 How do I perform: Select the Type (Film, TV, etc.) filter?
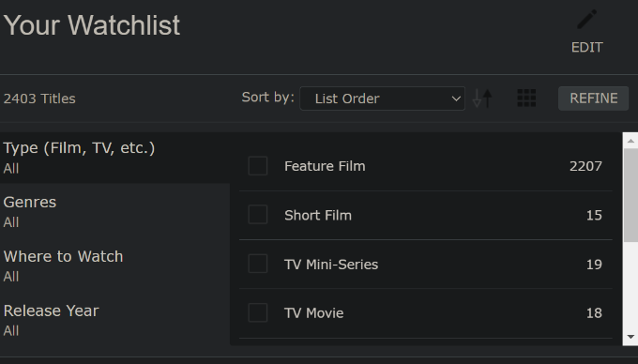pyautogui.click(x=114, y=158)
